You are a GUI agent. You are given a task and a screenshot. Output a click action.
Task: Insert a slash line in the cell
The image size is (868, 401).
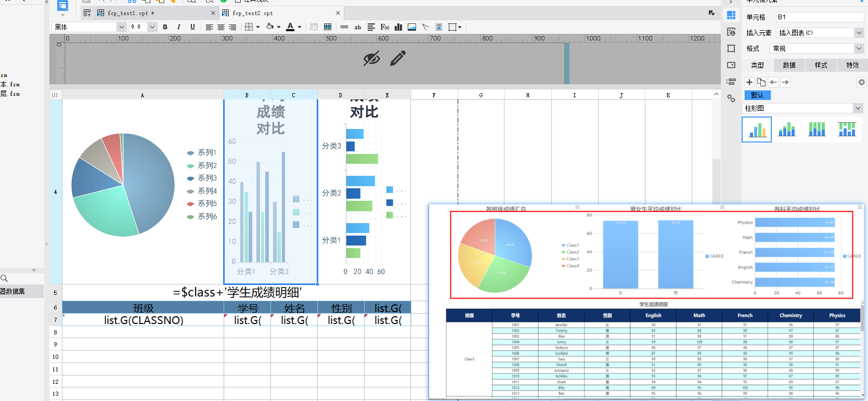click(425, 27)
